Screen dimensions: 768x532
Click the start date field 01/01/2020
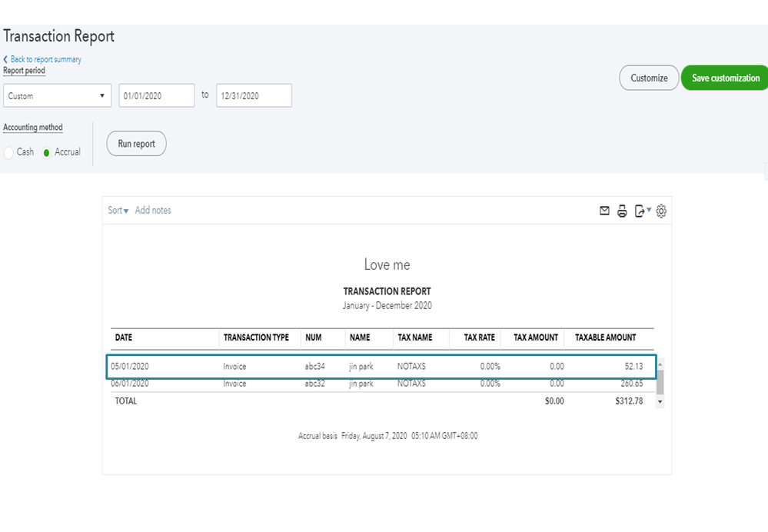tap(156, 96)
